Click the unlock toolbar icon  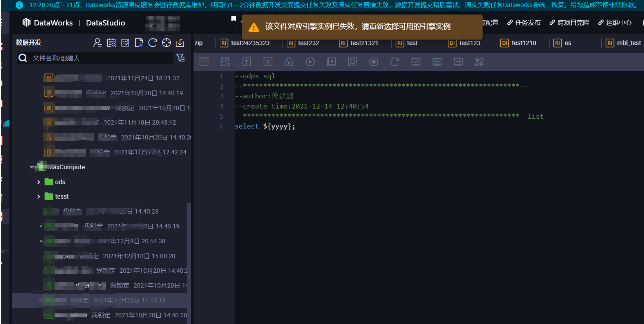tap(289, 62)
